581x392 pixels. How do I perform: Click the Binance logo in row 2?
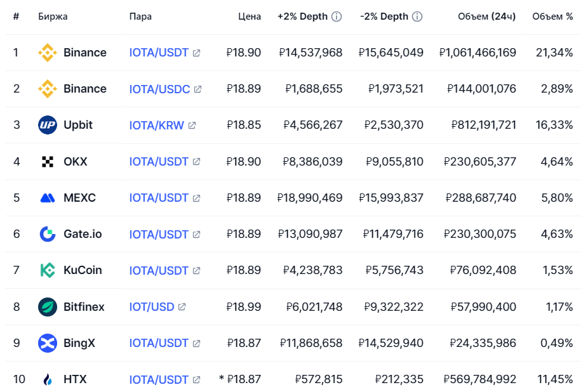click(48, 89)
